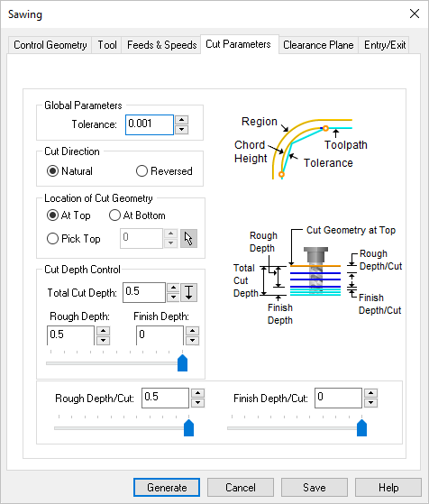Select the Cut Parameters tab
Screen dimensions: 429x504
pos(239,44)
